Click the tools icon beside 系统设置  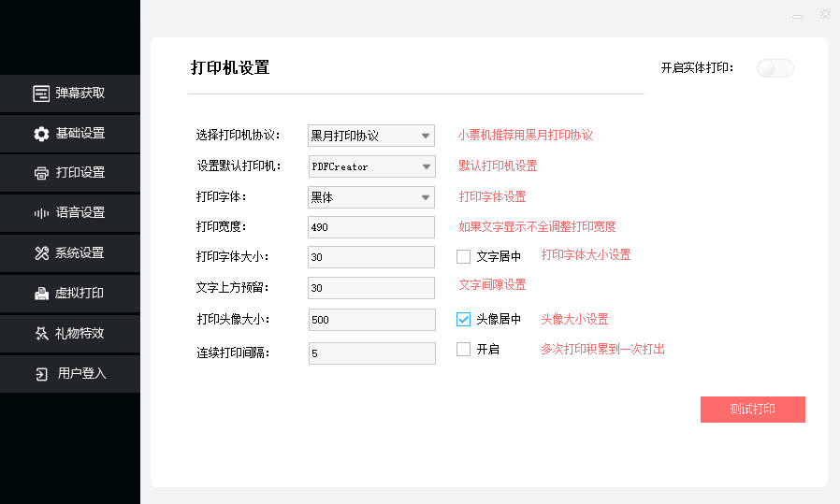tap(40, 253)
